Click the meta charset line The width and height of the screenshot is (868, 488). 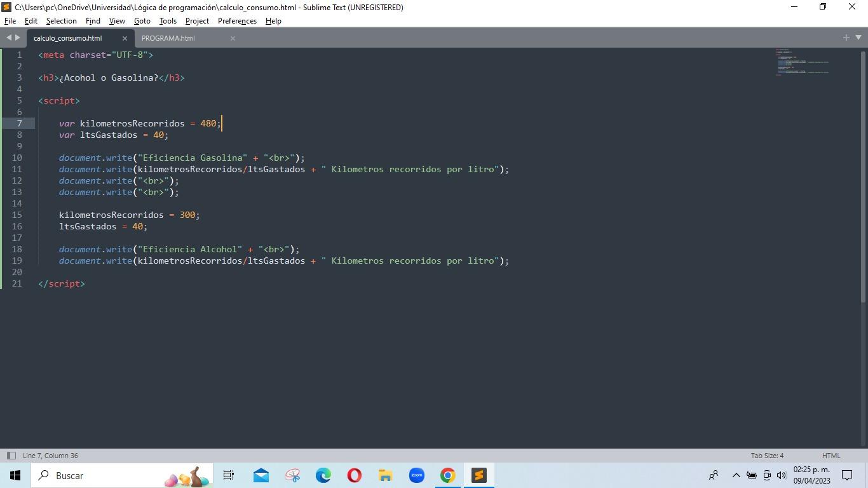[x=96, y=55]
